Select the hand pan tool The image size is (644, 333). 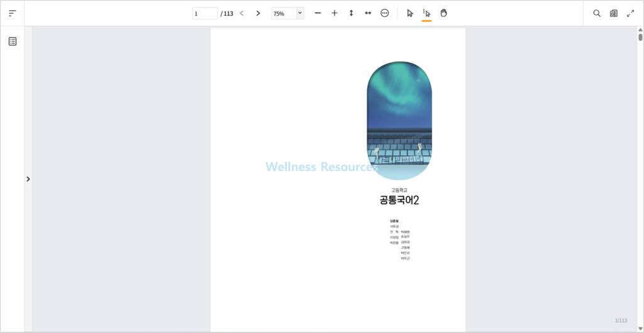coord(443,13)
